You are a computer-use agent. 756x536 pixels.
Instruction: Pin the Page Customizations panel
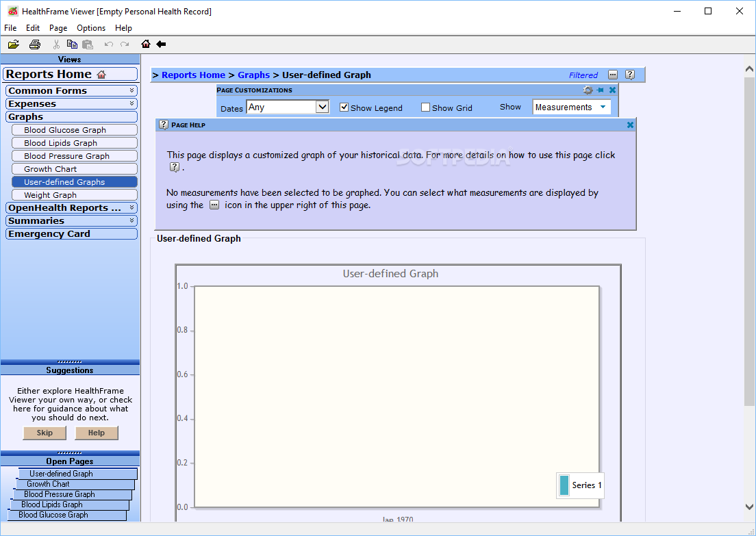click(x=601, y=90)
